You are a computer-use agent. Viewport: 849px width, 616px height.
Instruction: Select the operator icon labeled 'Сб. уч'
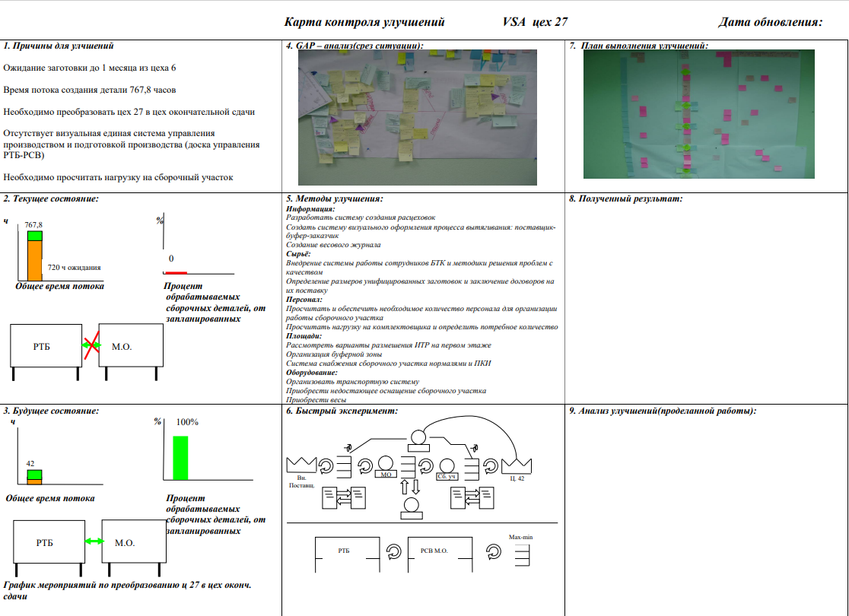point(447,470)
